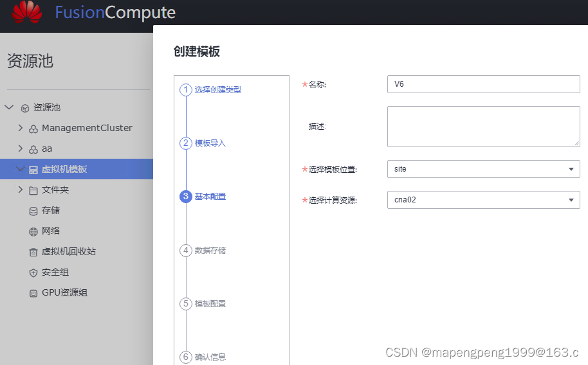Click the 描述 textarea resize handle
Image resolution: width=588 pixels, height=365 pixels.
tap(576, 143)
